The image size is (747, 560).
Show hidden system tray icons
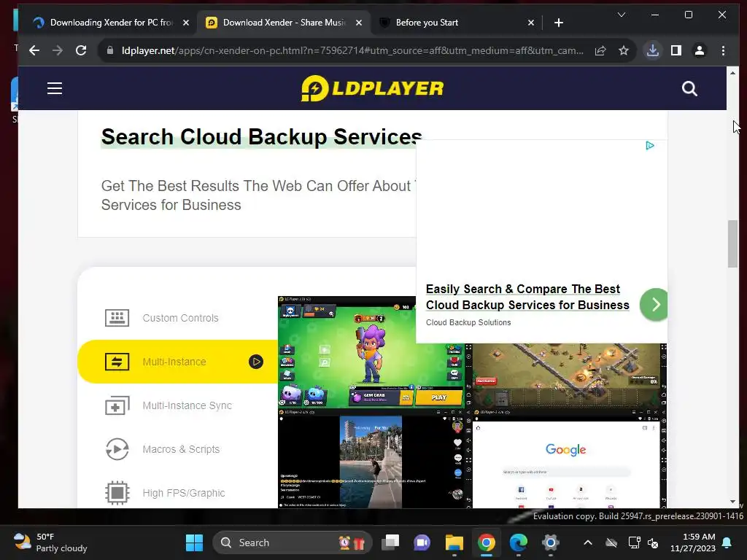click(588, 542)
